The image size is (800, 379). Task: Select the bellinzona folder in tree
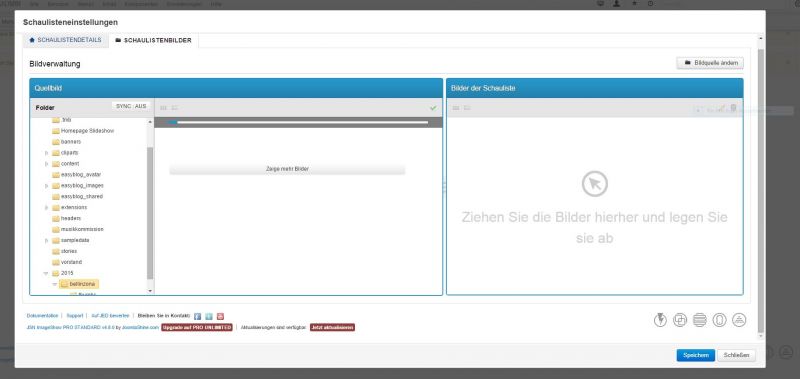tap(79, 284)
